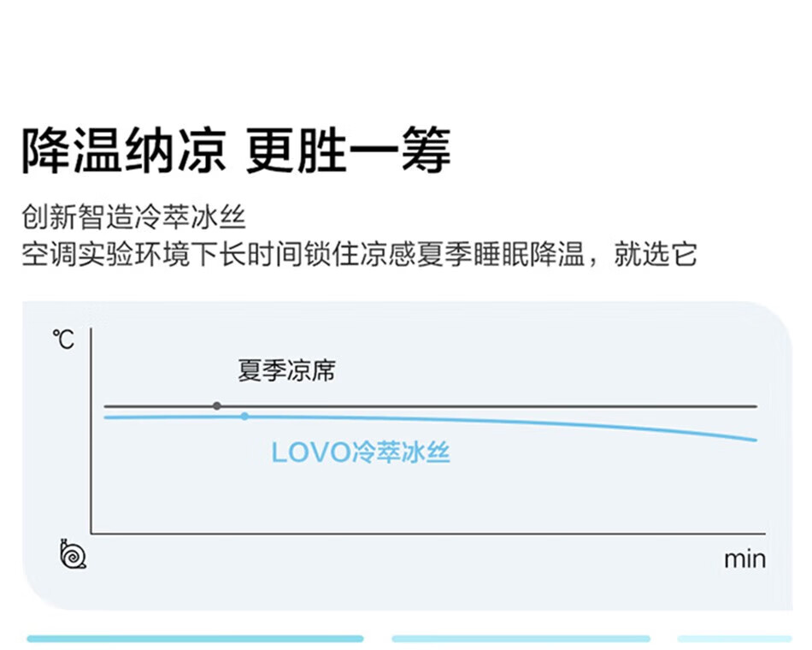Click the blue LOVO curve's right end
The height and width of the screenshot is (650, 812).
tap(754, 439)
